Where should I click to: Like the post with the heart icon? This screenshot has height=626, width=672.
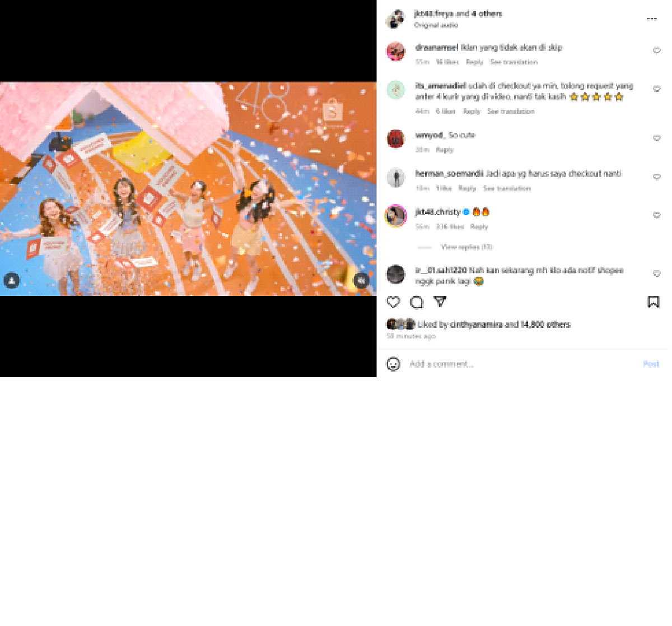tap(394, 302)
